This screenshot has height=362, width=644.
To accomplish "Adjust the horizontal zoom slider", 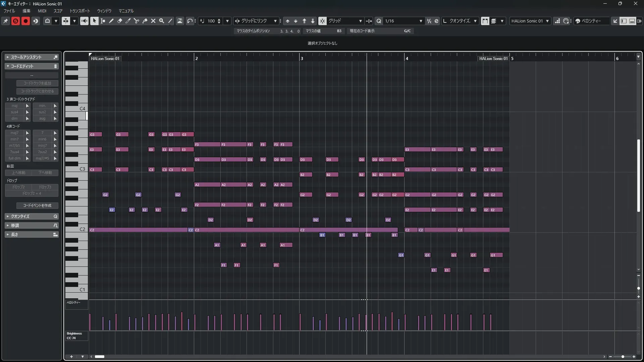I will pyautogui.click(x=623, y=357).
